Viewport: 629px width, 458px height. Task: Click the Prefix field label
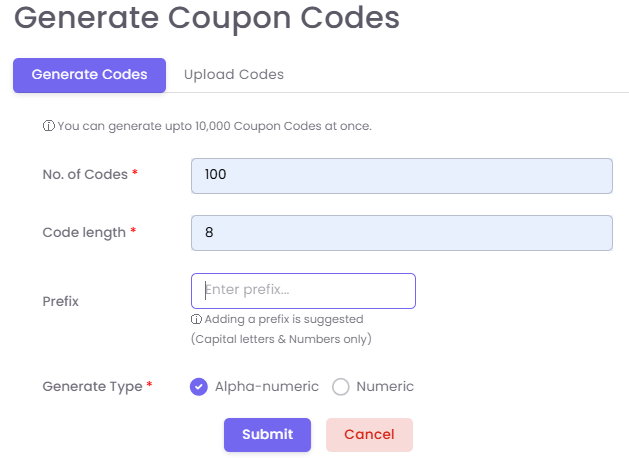coord(60,301)
